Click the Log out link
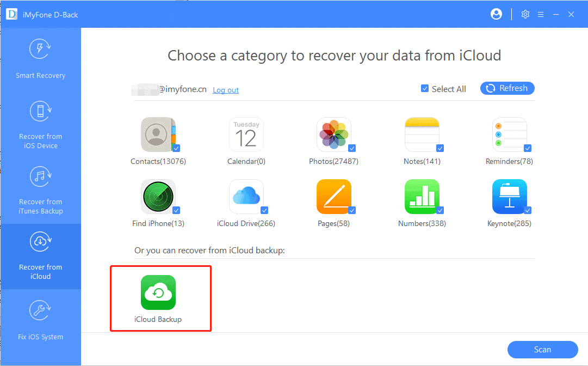The width and height of the screenshot is (588, 366). 226,90
